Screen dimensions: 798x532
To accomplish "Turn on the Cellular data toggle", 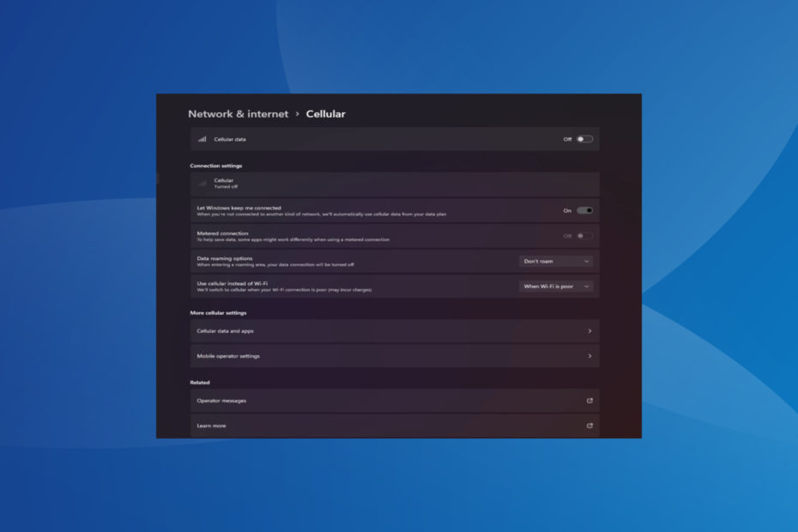I will (583, 138).
